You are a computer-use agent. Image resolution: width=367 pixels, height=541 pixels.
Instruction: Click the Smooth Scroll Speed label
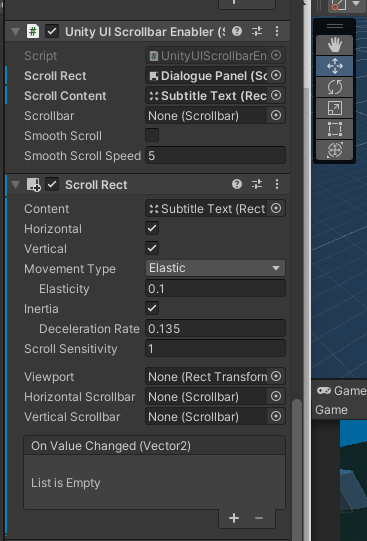pos(82,156)
